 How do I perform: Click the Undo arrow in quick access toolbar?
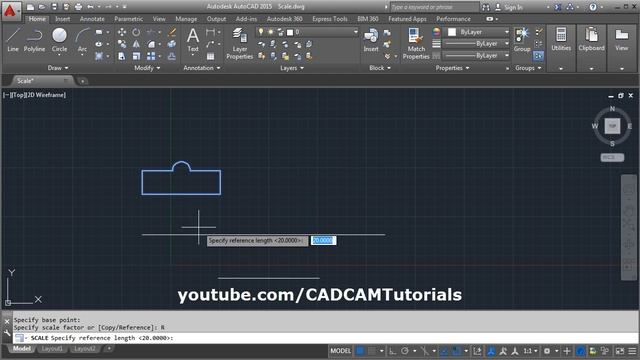[x=90, y=7]
